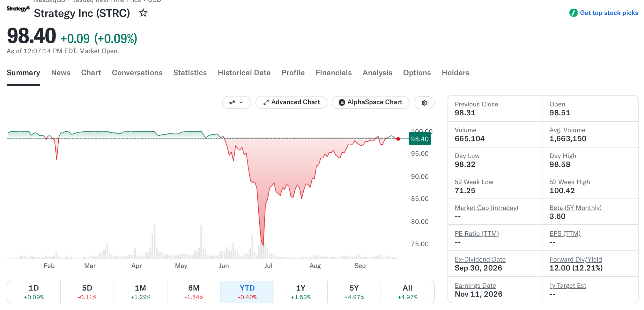This screenshot has width=644, height=310.
Task: Click the Beta (5Y Monthly) link
Action: pyautogui.click(x=575, y=208)
